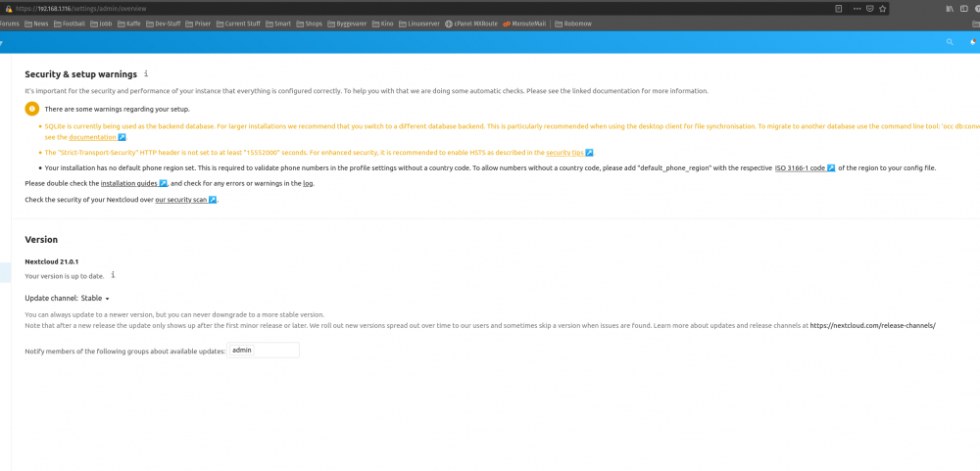Open the News bookmark folder

coord(36,24)
